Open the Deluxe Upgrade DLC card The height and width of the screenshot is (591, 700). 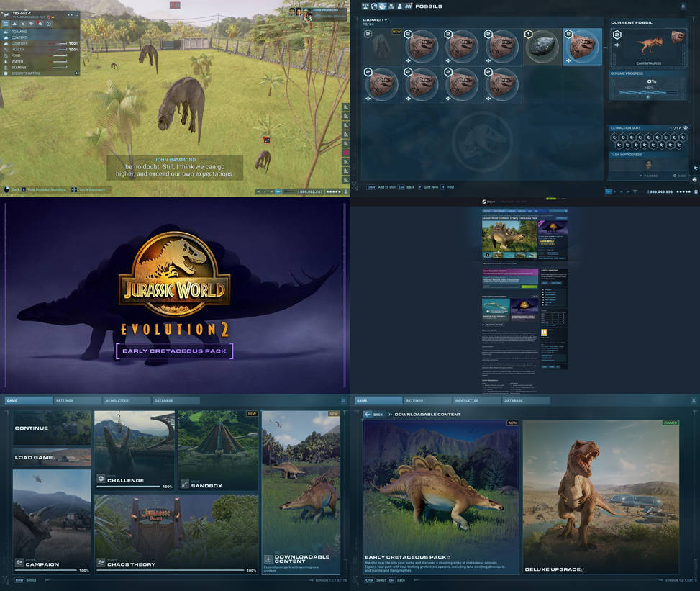(x=601, y=497)
